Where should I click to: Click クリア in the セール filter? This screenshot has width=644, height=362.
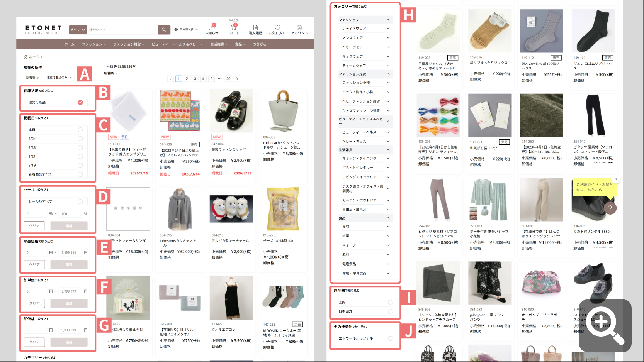(x=34, y=226)
